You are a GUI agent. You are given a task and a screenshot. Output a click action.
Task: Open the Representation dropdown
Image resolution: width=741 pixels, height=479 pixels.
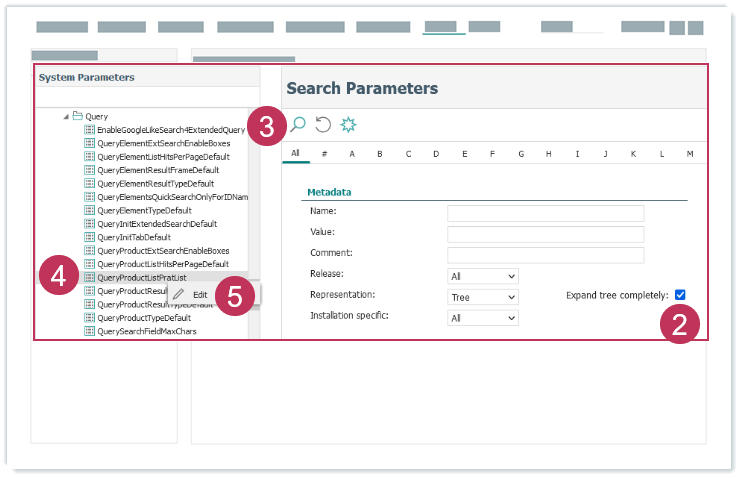tap(483, 297)
